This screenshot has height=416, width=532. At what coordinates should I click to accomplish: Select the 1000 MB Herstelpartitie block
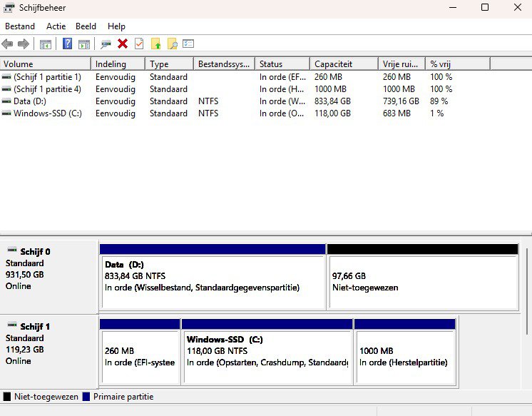404,356
